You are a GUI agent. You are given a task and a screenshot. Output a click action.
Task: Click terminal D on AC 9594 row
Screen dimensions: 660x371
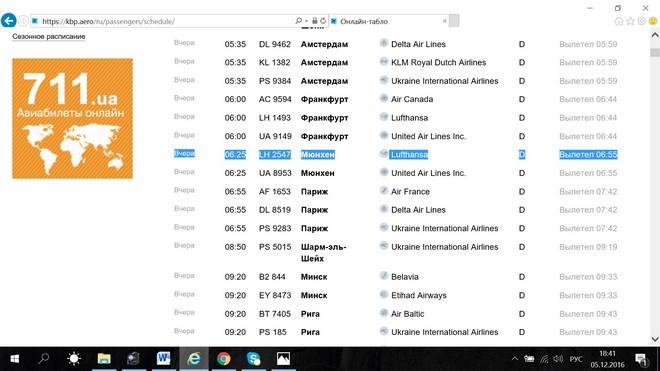pos(522,99)
